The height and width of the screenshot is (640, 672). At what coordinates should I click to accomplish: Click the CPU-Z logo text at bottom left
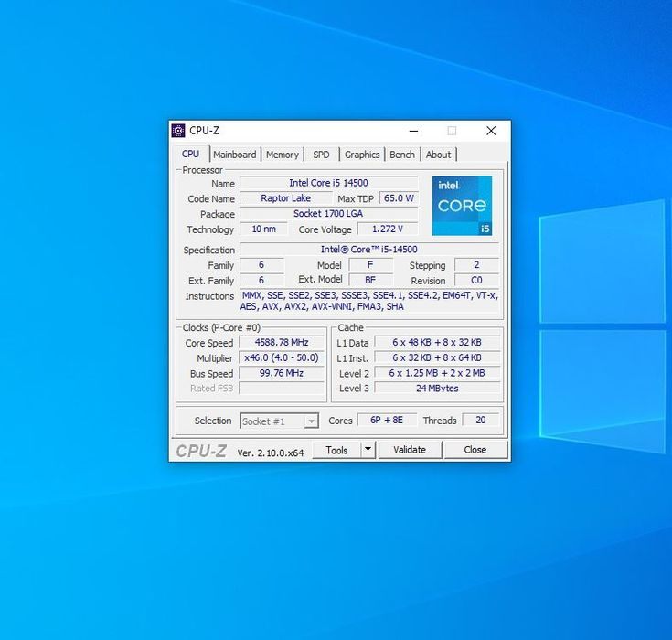point(201,451)
